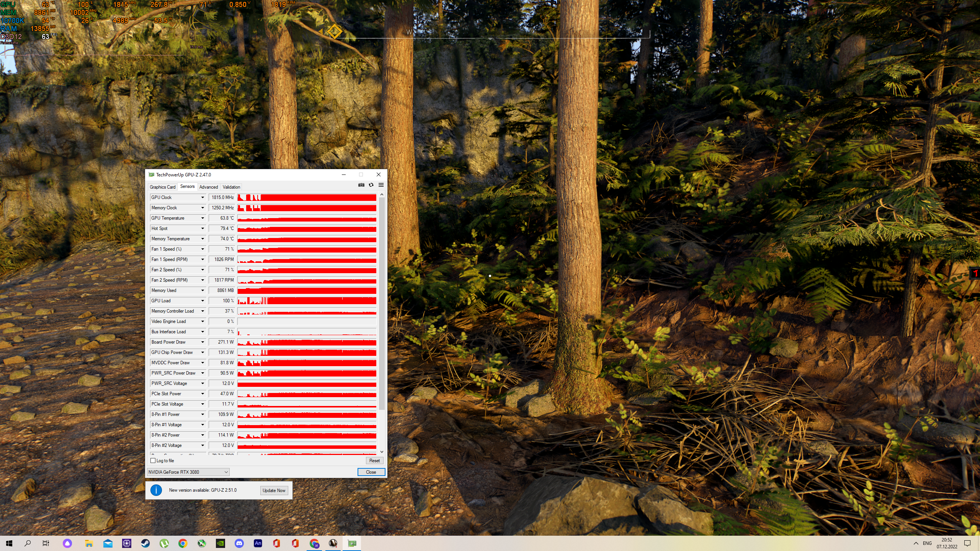The width and height of the screenshot is (980, 551).
Task: Expand the GPU Clock sensor dropdown
Action: (203, 197)
